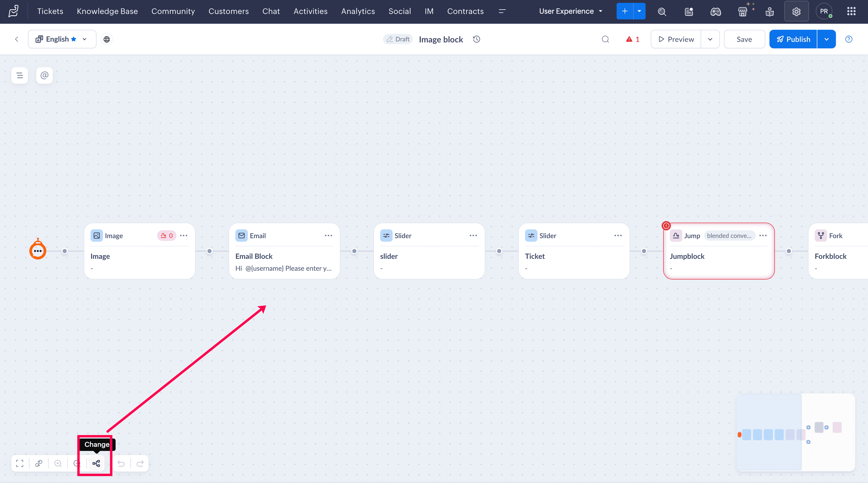868x483 pixels.
Task: Click the Save button
Action: tap(744, 39)
